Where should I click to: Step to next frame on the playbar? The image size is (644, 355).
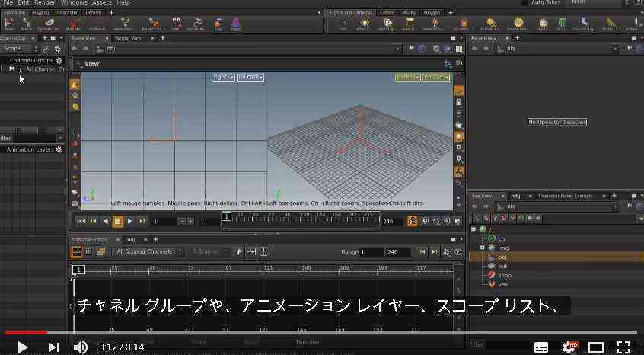(x=142, y=222)
